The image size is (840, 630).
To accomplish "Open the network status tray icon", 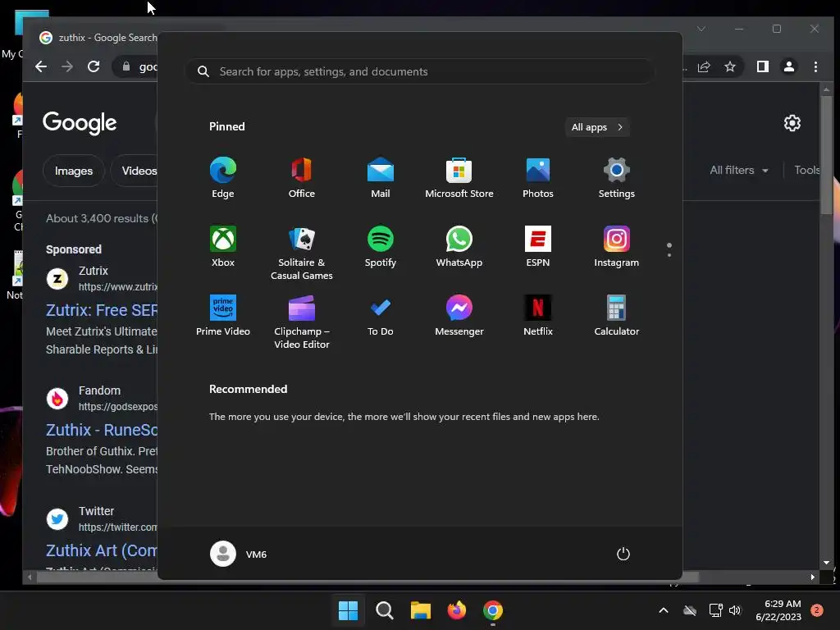I will pyautogui.click(x=715, y=610).
